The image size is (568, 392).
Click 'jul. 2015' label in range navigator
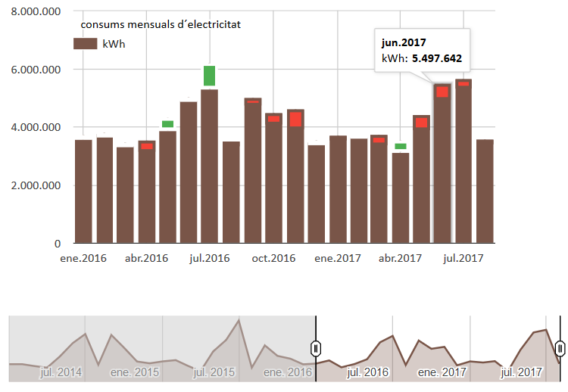coord(214,372)
